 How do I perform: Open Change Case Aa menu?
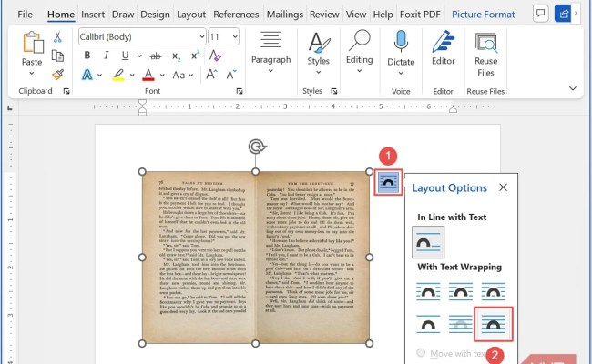(182, 75)
